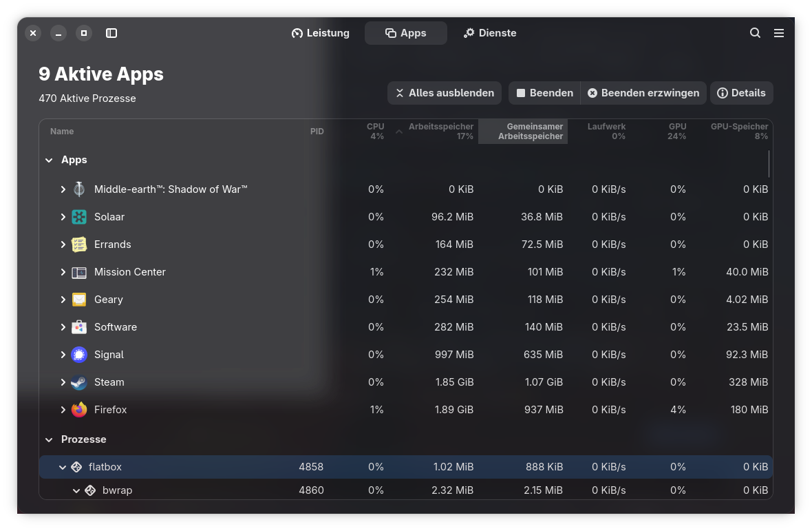Image resolution: width=812 pixels, height=531 pixels.
Task: Click Beenden erzwingen button
Action: tap(643, 93)
